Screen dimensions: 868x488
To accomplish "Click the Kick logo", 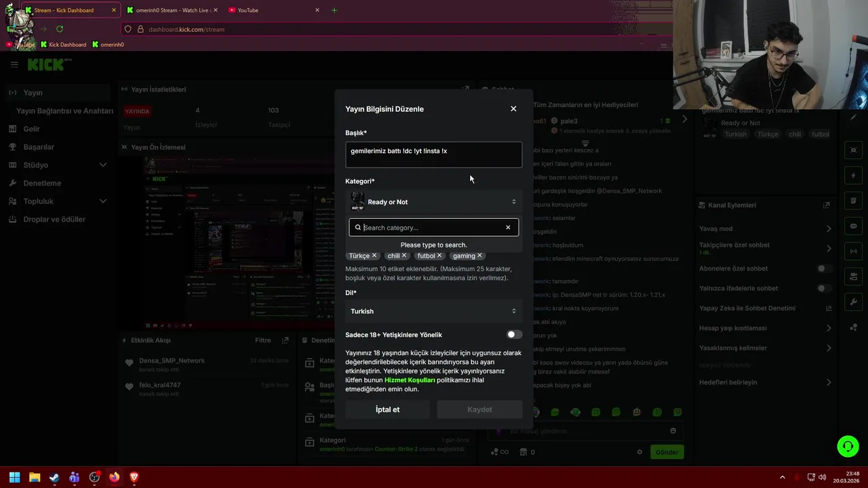I will pos(47,64).
